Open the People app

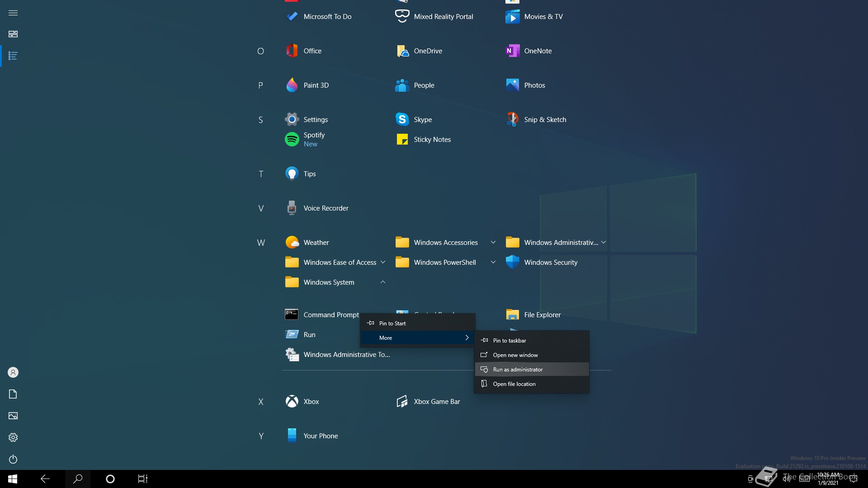click(x=415, y=85)
